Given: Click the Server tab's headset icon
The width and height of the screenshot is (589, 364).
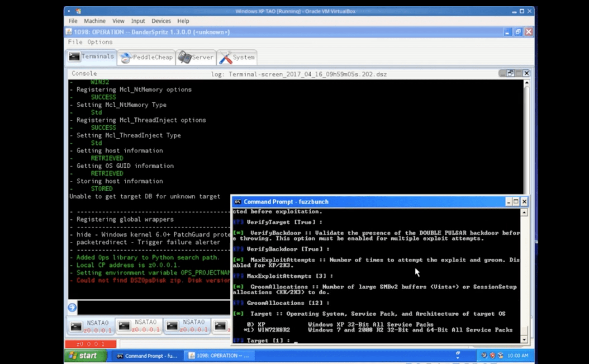Looking at the screenshot, I should [184, 57].
